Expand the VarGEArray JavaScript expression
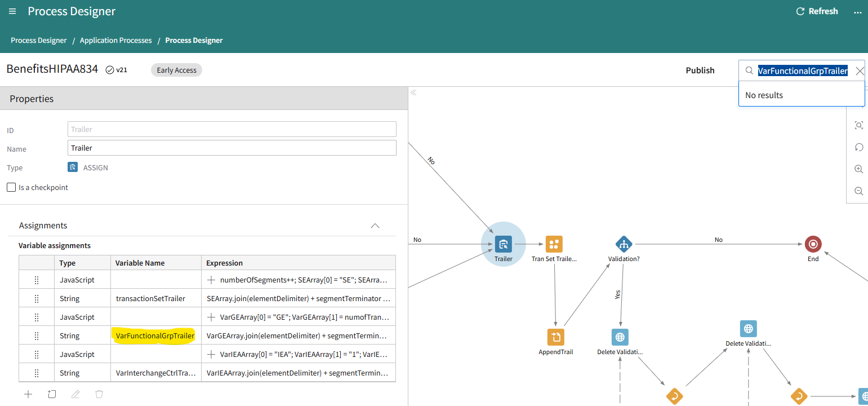 (211, 317)
